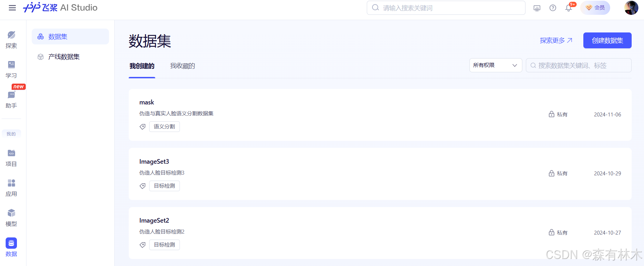Click the dataset search magnifier icon
The width and height of the screenshot is (644, 266).
533,66
